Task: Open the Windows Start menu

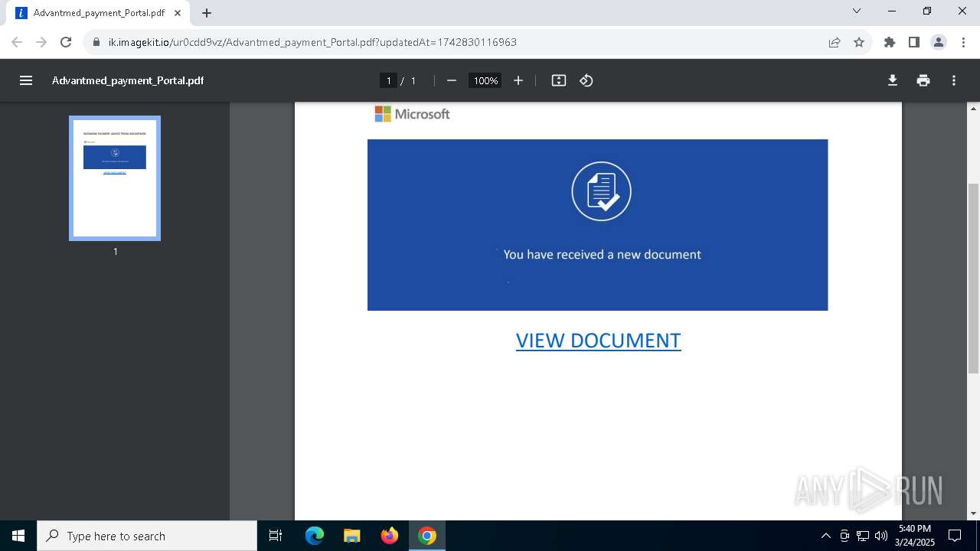Action: click(x=18, y=536)
